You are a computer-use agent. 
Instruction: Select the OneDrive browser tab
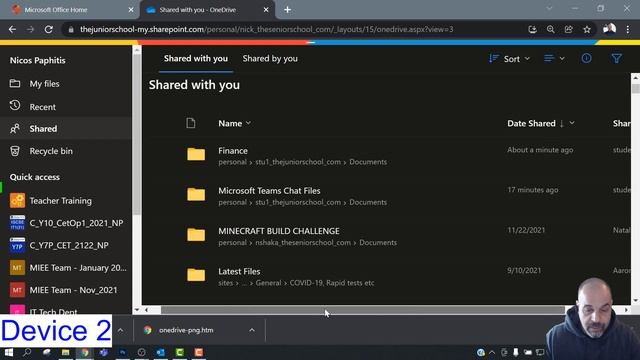click(x=206, y=10)
